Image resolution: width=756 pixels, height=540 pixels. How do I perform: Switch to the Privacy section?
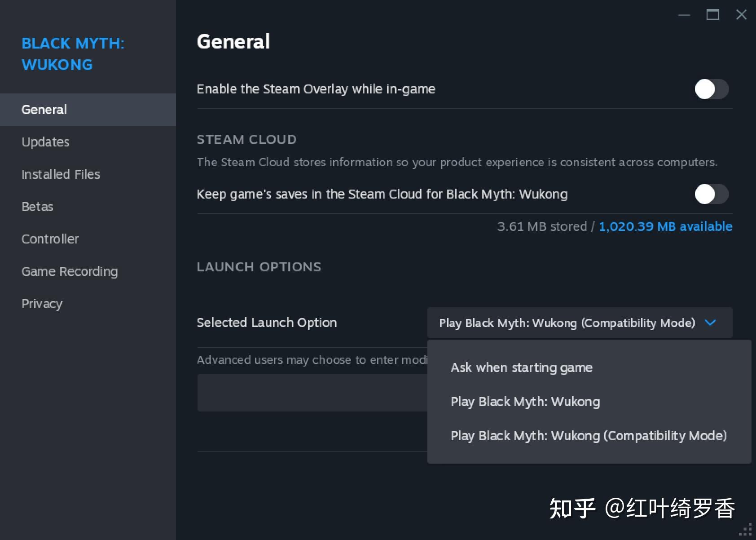pos(42,304)
